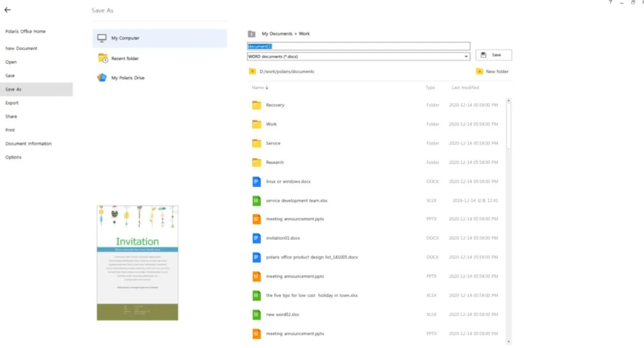Click the filename field showing document(1)
This screenshot has height=348, width=644.
pyautogui.click(x=358, y=46)
